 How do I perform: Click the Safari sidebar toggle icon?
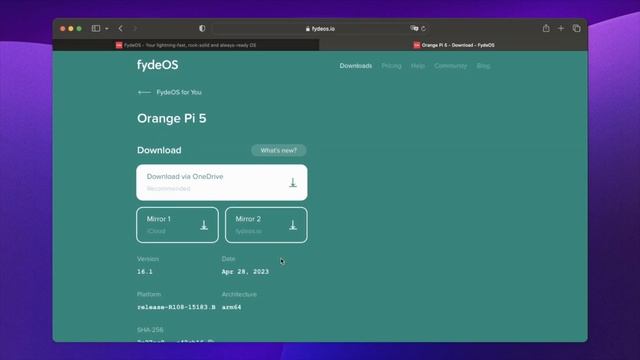coord(96,29)
